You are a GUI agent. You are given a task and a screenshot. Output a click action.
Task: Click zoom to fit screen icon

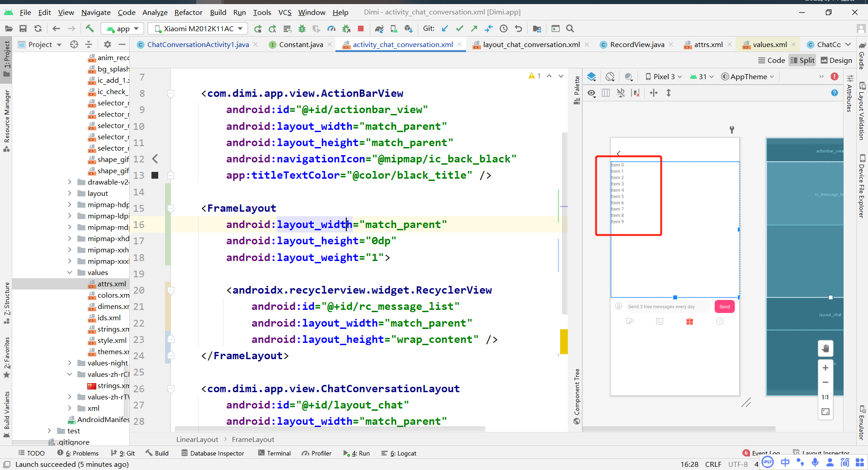pyautogui.click(x=826, y=412)
